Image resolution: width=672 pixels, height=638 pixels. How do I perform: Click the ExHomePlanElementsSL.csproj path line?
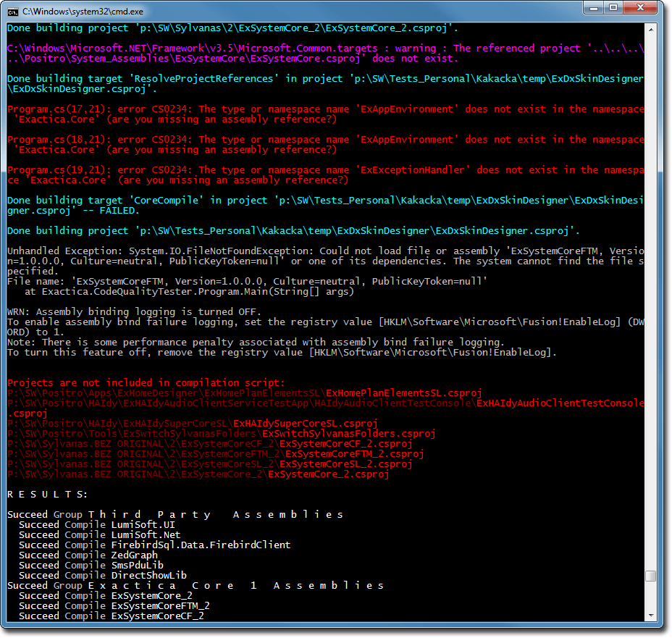(x=244, y=393)
